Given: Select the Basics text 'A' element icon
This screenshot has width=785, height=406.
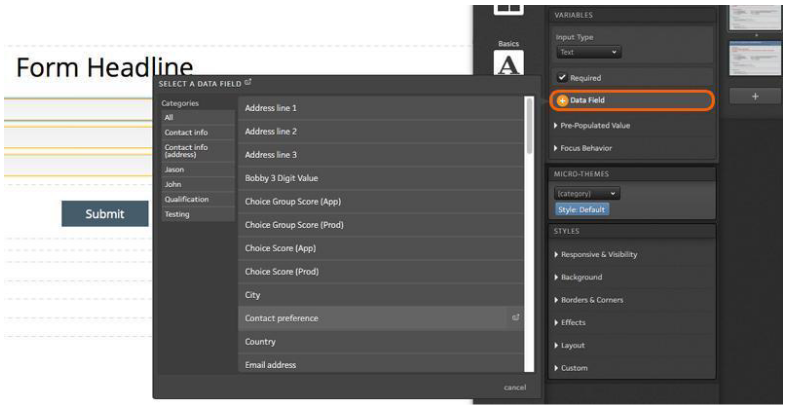Looking at the screenshot, I should click(510, 65).
